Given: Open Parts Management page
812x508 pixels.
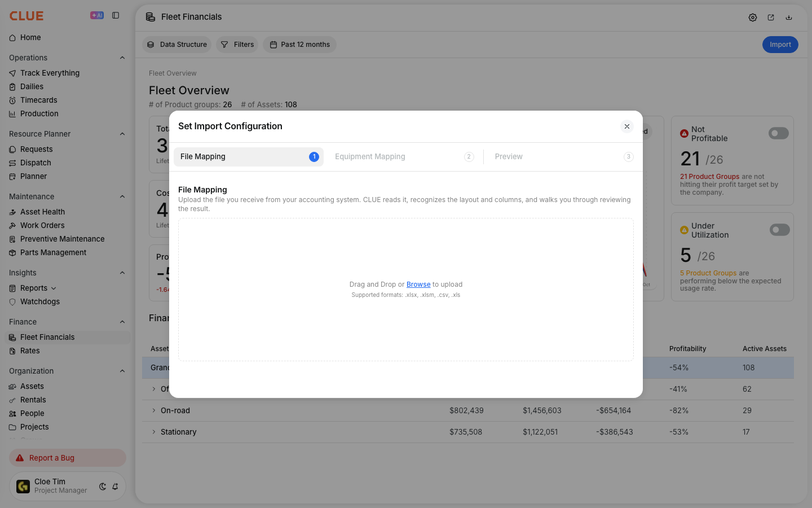Looking at the screenshot, I should click(x=53, y=252).
